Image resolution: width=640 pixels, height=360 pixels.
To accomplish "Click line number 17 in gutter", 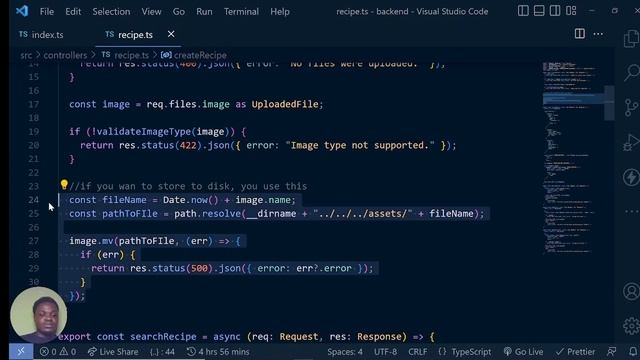I will tap(33, 104).
